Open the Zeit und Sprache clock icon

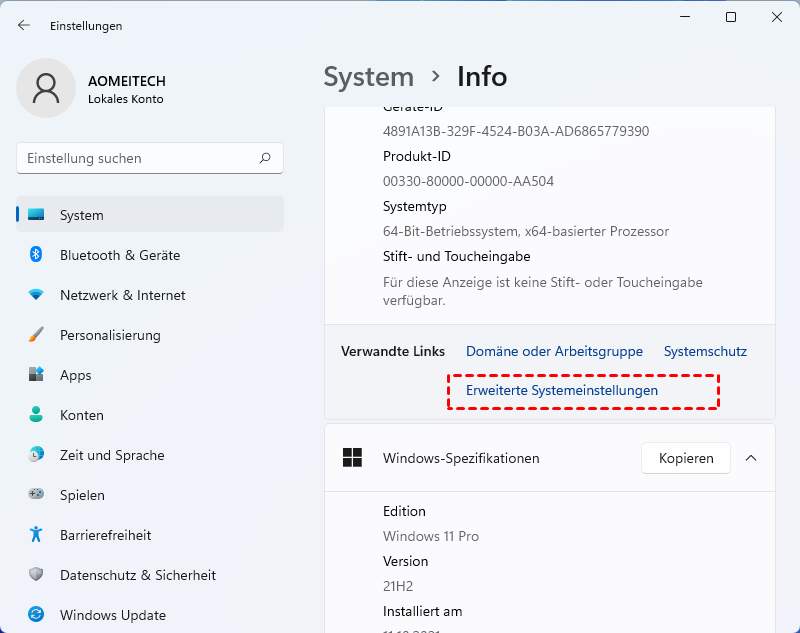click(37, 455)
